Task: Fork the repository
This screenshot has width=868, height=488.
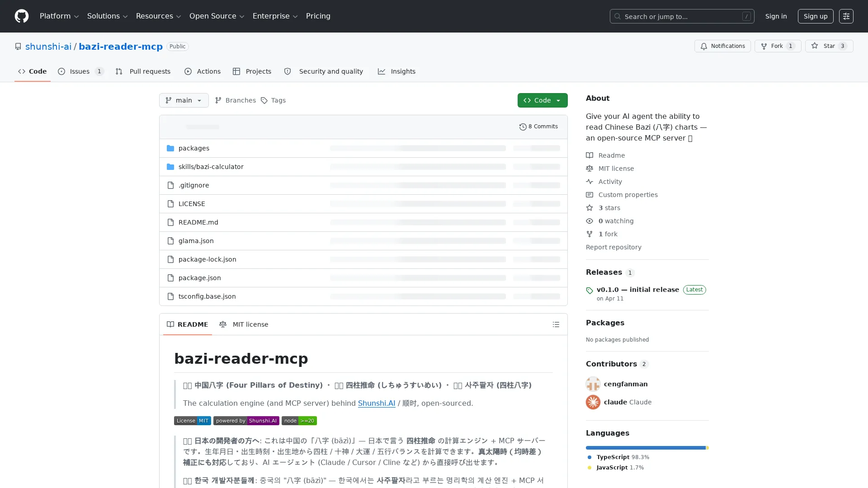Action: (x=778, y=46)
